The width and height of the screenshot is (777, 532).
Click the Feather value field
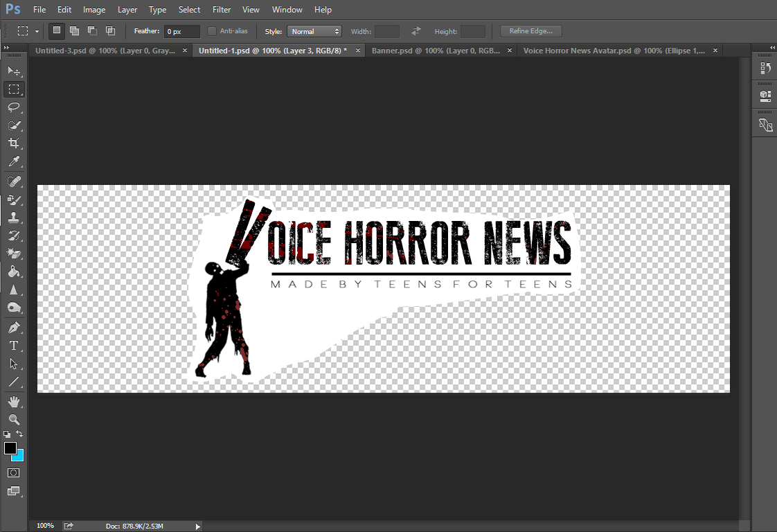[x=182, y=31]
